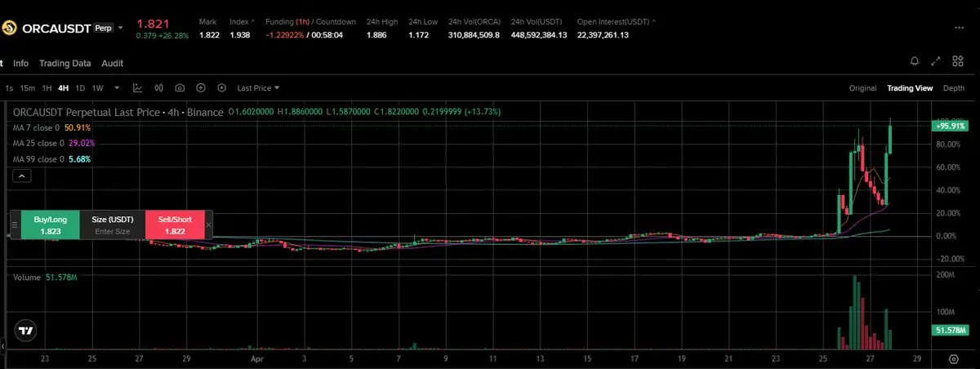Click the 24h Vol(ORCA) 310,884,509.8 value
This screenshot has width=980, height=369.
tap(474, 34)
